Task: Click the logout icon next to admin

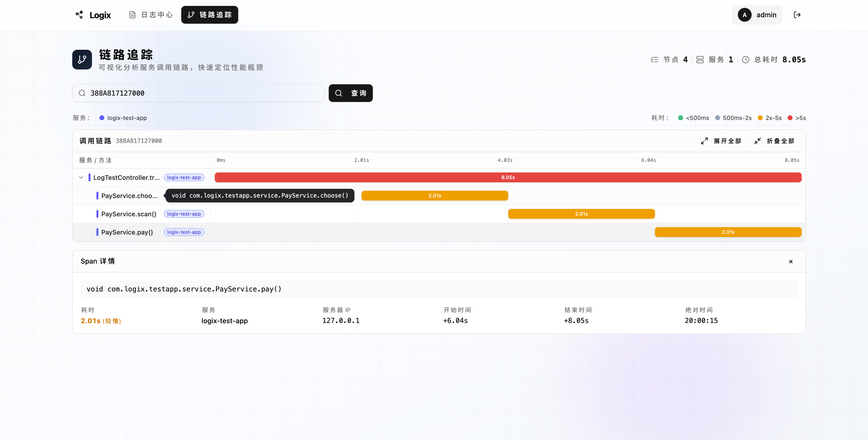Action: click(797, 15)
